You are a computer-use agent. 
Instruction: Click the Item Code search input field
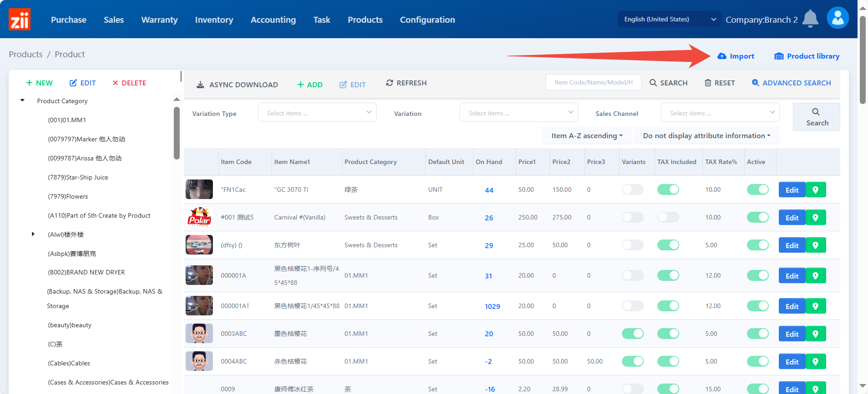click(593, 83)
